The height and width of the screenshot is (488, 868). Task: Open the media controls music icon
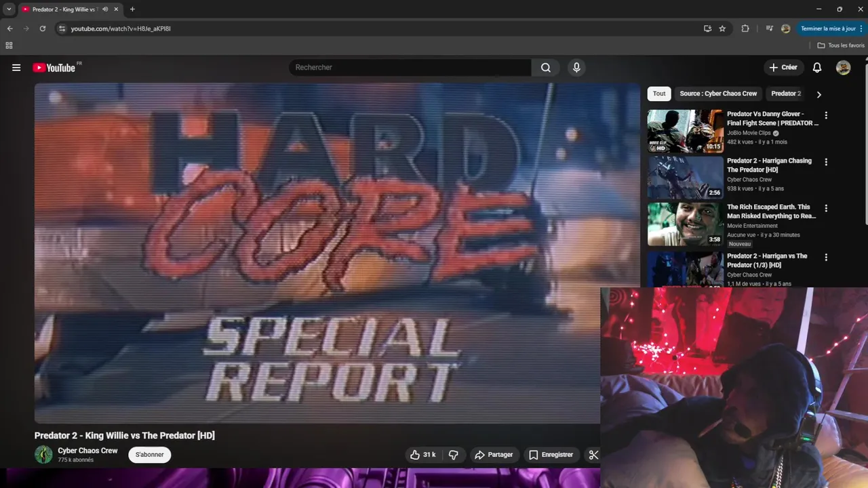click(769, 28)
